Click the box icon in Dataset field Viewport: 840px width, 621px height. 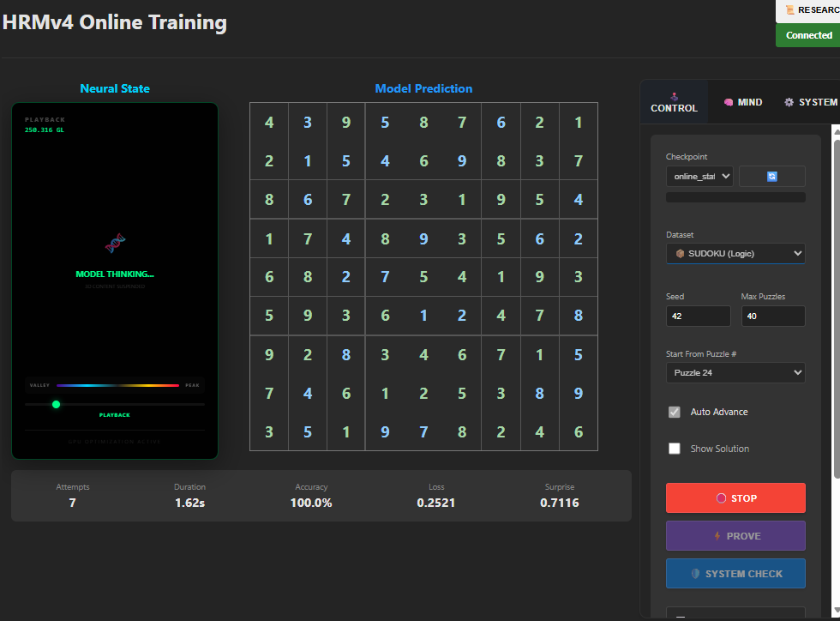(680, 253)
